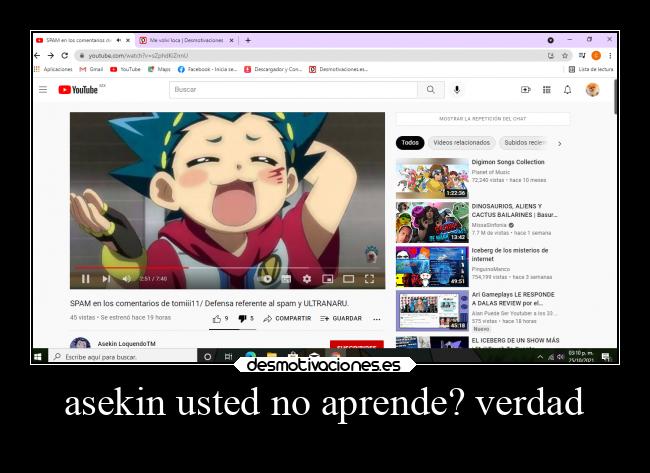
Task: Open the YouTube hamburger guide menu
Action: pyautogui.click(x=43, y=90)
